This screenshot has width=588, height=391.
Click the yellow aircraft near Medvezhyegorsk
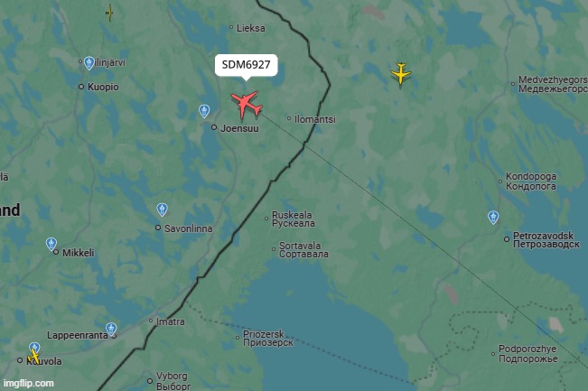(401, 73)
